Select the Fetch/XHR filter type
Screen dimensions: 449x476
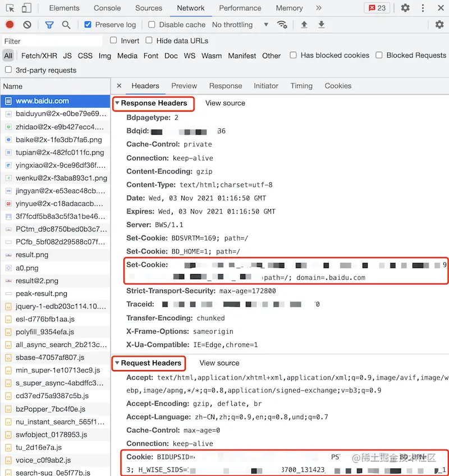point(39,56)
